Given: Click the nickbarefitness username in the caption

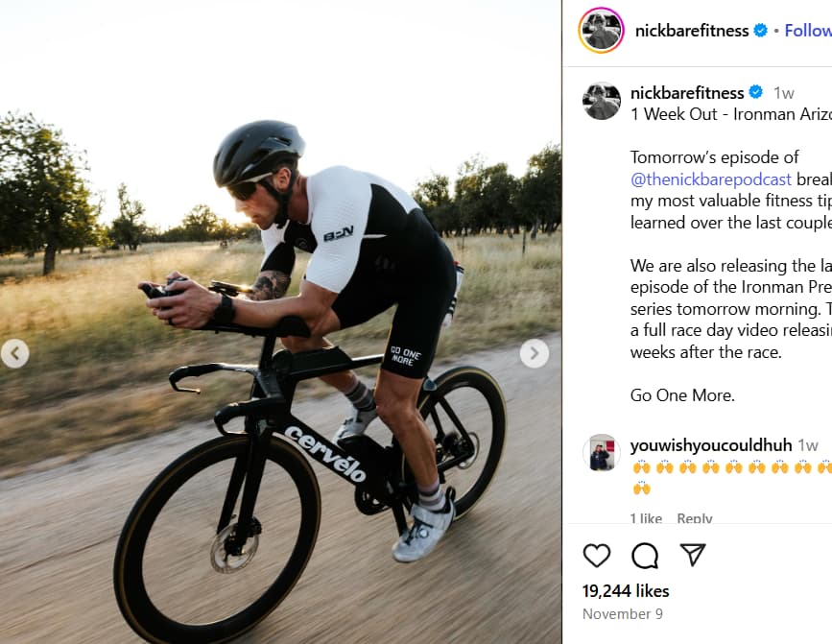Looking at the screenshot, I should pos(687,93).
